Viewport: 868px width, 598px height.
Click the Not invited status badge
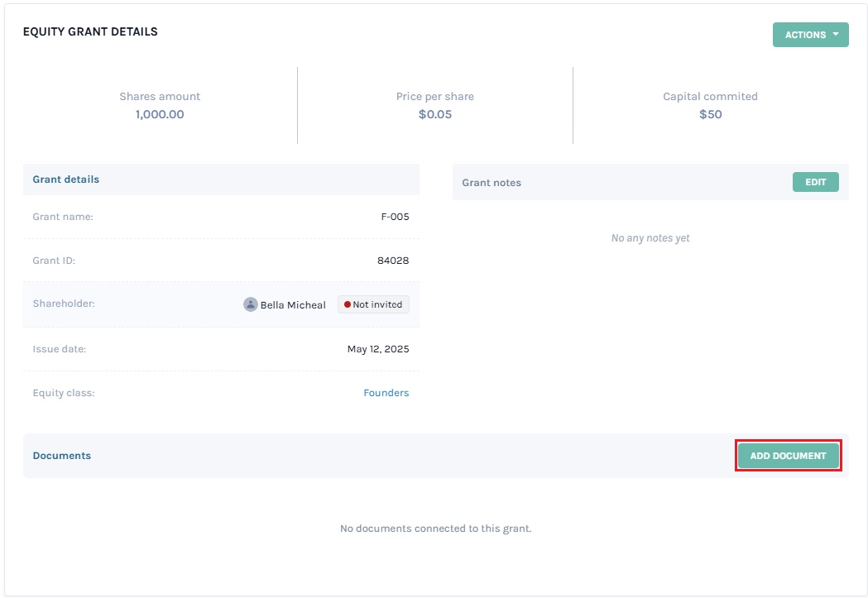374,304
